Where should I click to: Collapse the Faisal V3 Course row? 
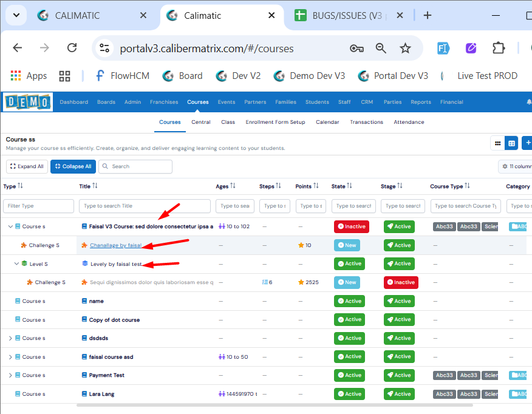point(10,226)
